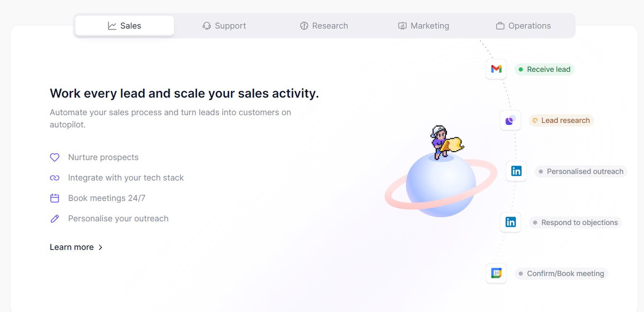Click the chevron arrow after Learn more
Viewport: 644px width, 312px height.
click(x=100, y=248)
